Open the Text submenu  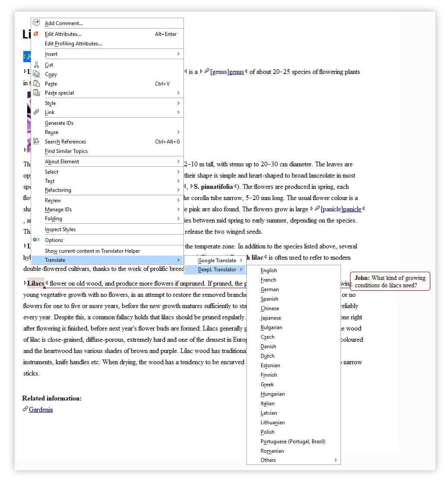click(107, 181)
